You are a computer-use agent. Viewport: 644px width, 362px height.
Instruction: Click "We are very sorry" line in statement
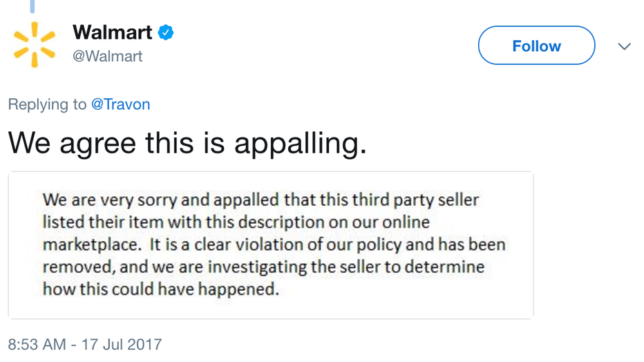261,200
